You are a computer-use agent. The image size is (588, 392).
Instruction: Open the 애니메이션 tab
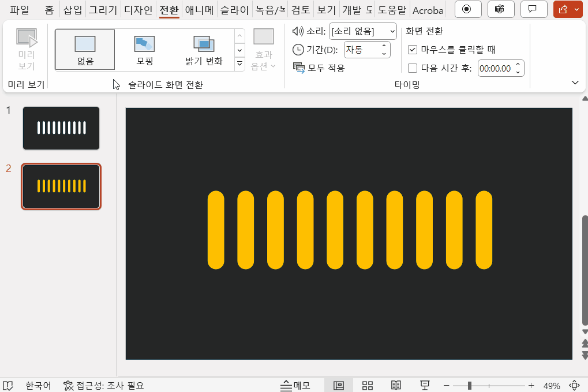[199, 10]
